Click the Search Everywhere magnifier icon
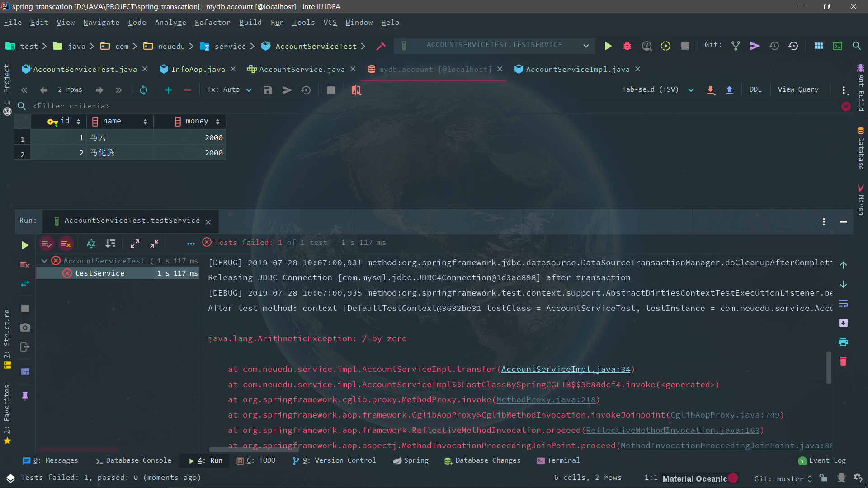 tap(856, 46)
